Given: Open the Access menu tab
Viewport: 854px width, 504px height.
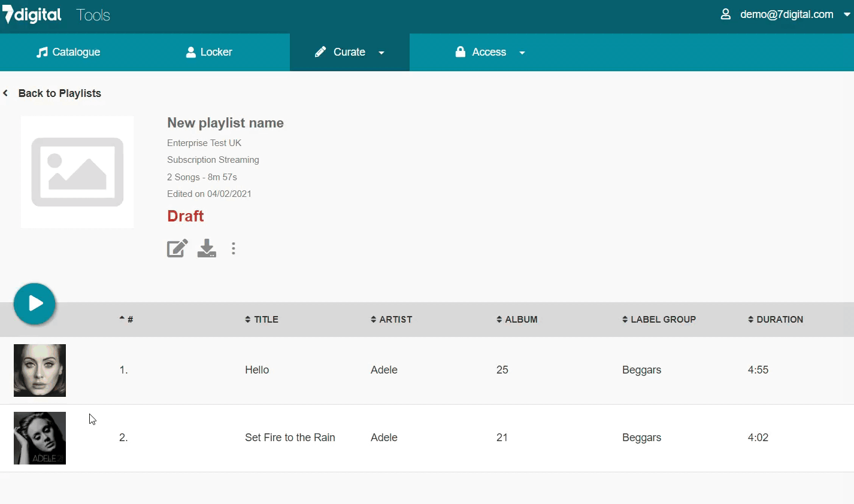Looking at the screenshot, I should [489, 52].
